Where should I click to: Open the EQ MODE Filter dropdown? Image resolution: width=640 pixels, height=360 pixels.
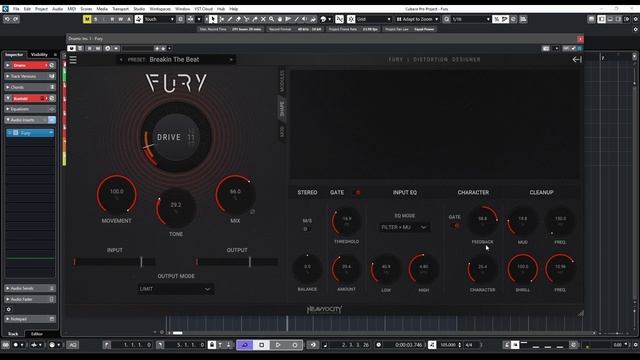pos(404,227)
